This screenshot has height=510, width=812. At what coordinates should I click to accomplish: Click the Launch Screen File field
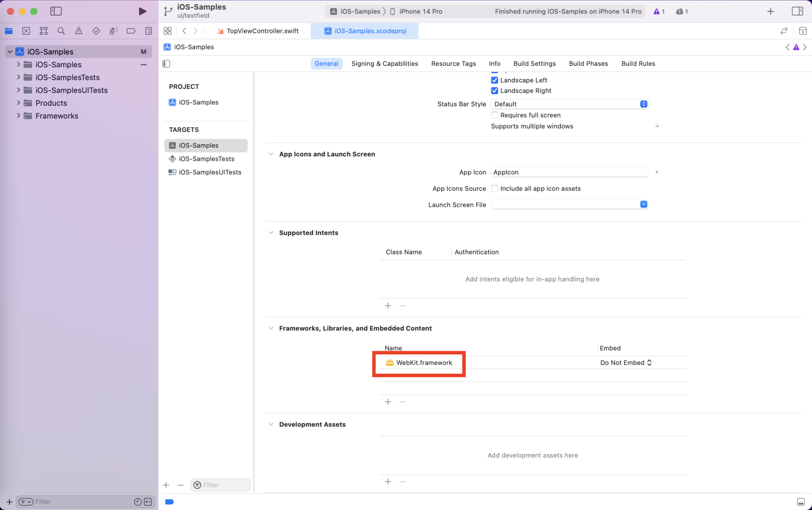point(563,204)
